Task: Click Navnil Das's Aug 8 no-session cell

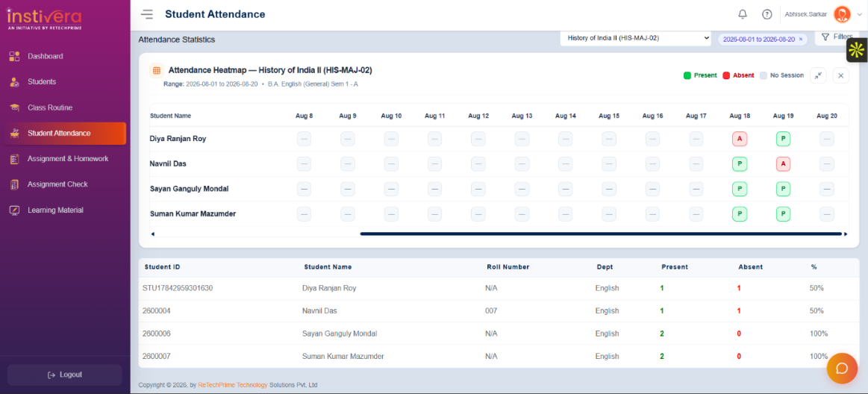Action: [304, 164]
